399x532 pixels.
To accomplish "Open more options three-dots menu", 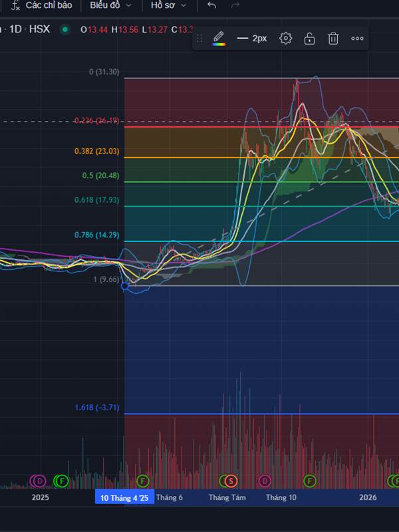I will pos(357,39).
